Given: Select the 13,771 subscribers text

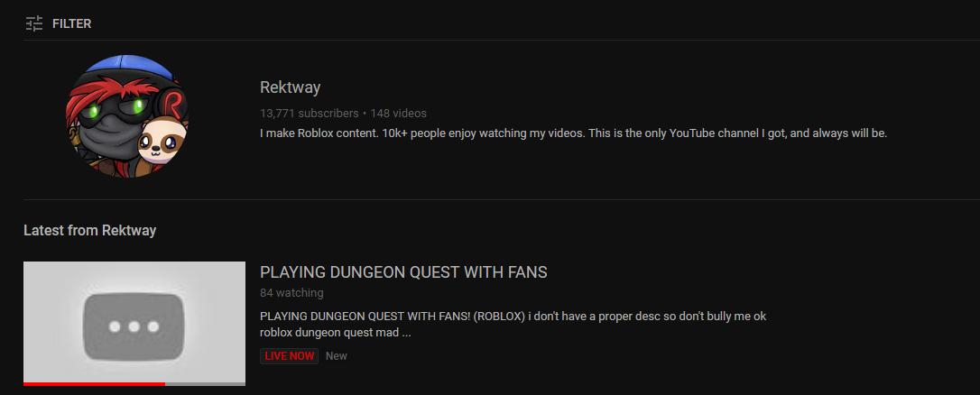Looking at the screenshot, I should click(310, 114).
